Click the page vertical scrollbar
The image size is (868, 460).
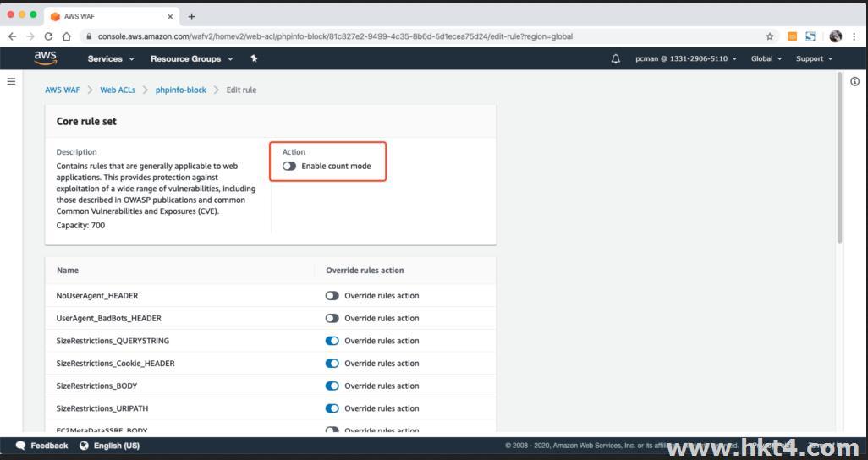pos(839,158)
